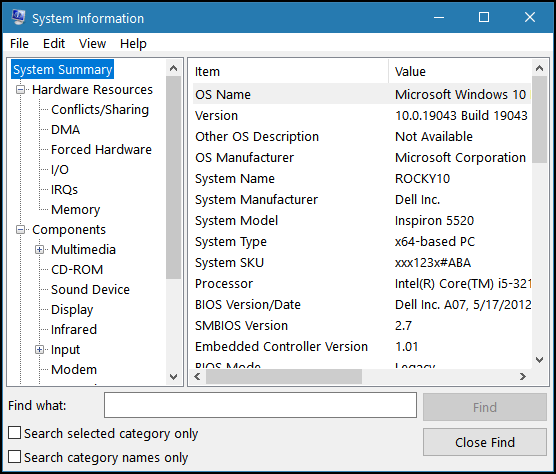Open the View menu
556x474 pixels.
point(92,44)
